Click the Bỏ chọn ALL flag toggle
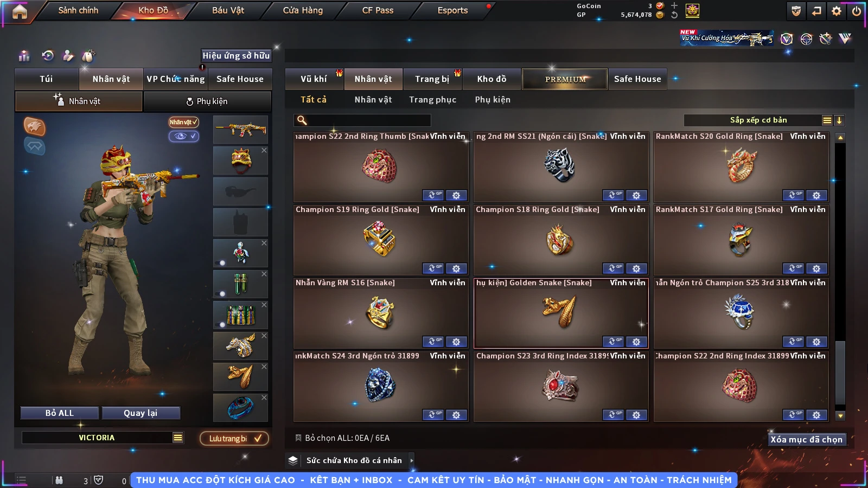The width and height of the screenshot is (868, 488). pyautogui.click(x=298, y=438)
